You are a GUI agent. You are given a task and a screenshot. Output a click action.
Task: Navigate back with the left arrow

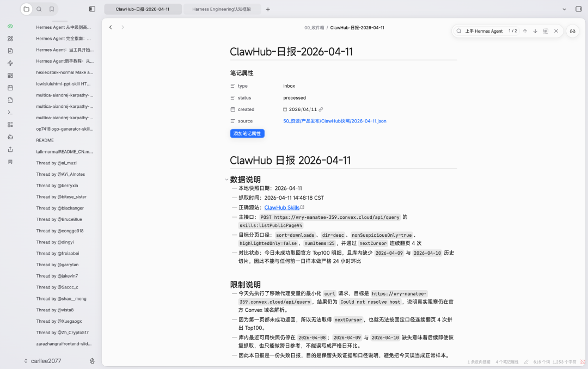111,27
